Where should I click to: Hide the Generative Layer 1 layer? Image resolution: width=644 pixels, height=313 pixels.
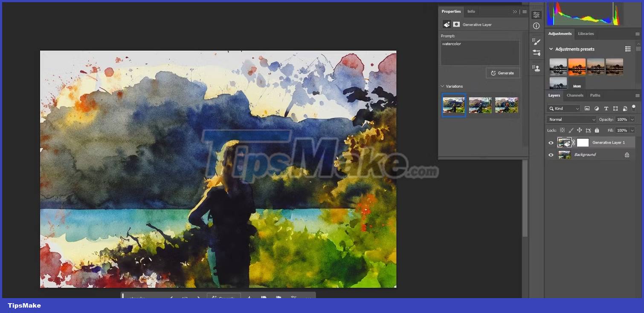(551, 143)
